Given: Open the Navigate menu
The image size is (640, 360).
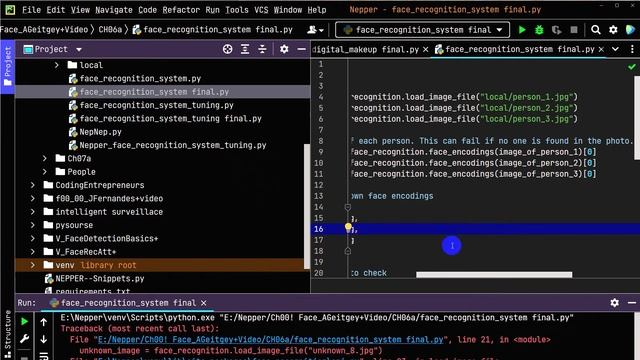Looking at the screenshot, I should pyautogui.click(x=114, y=10).
